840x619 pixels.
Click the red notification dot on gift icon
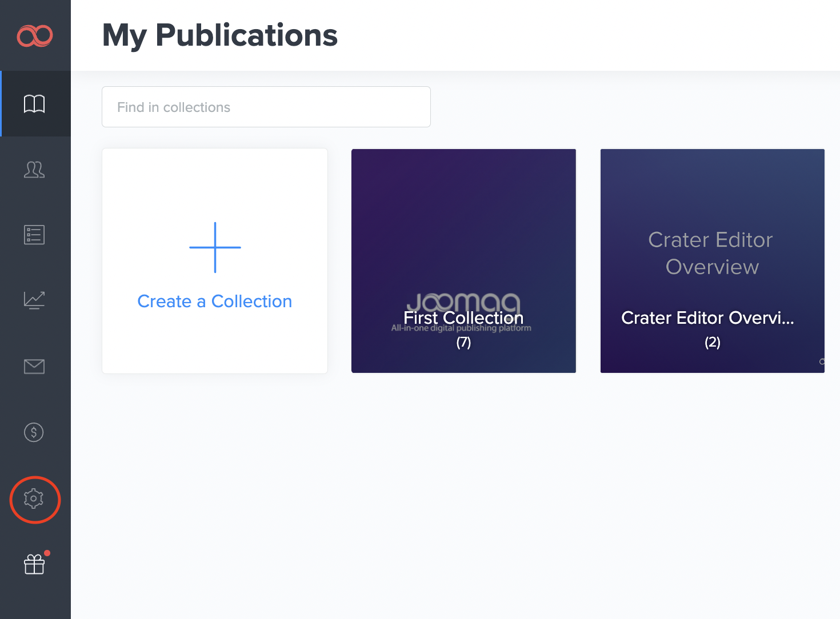point(47,553)
